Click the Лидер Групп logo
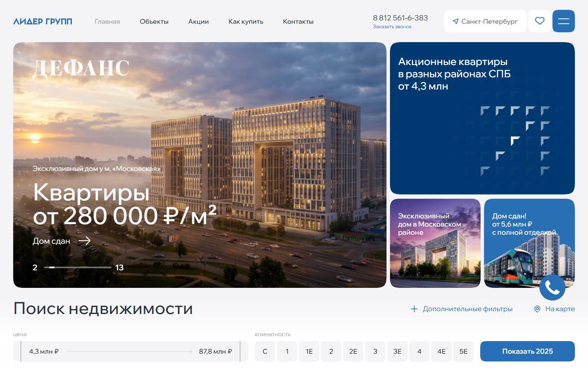This screenshot has width=588, height=368. click(x=42, y=21)
